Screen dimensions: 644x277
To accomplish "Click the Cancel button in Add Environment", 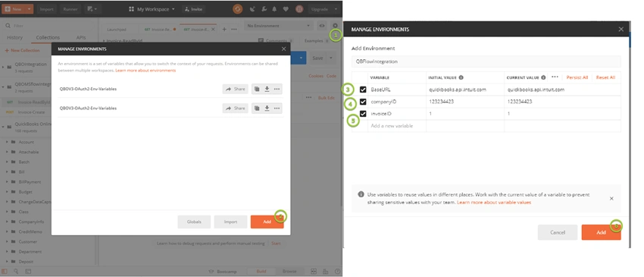I will (x=558, y=232).
